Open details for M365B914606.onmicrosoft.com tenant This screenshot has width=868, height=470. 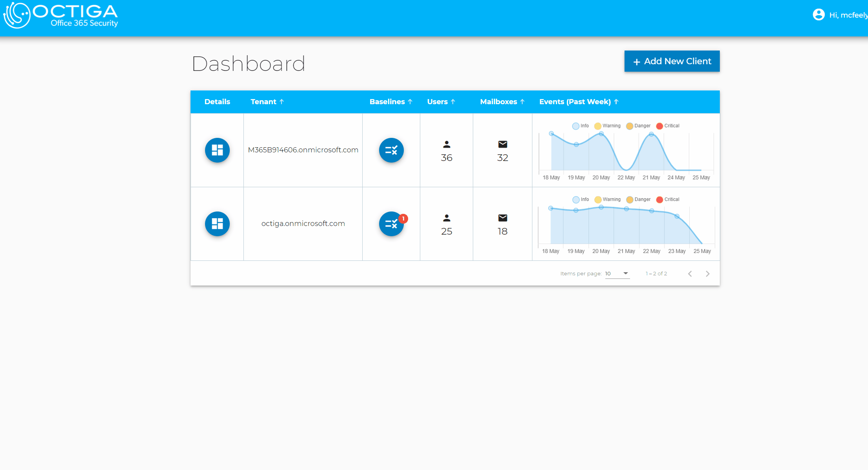pos(217,150)
